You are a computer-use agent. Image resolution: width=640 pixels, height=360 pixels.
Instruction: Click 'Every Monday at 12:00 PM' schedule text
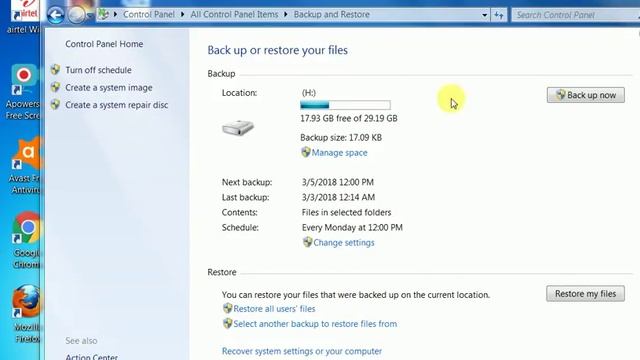352,228
